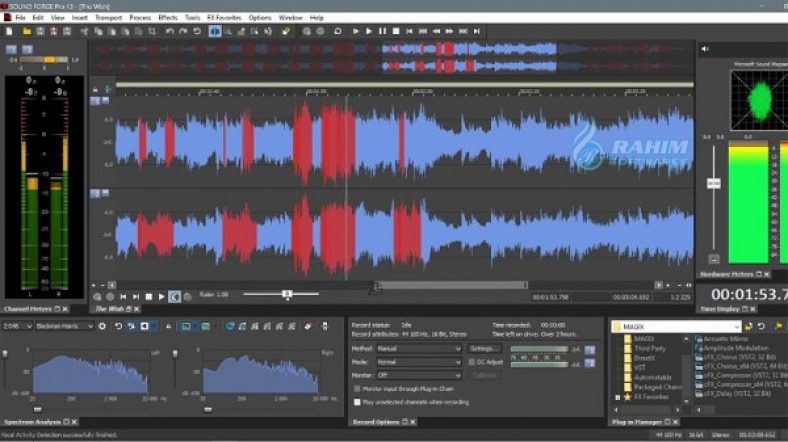
Task: Click the speaker icon above Hardware Meters
Action: 704,48
